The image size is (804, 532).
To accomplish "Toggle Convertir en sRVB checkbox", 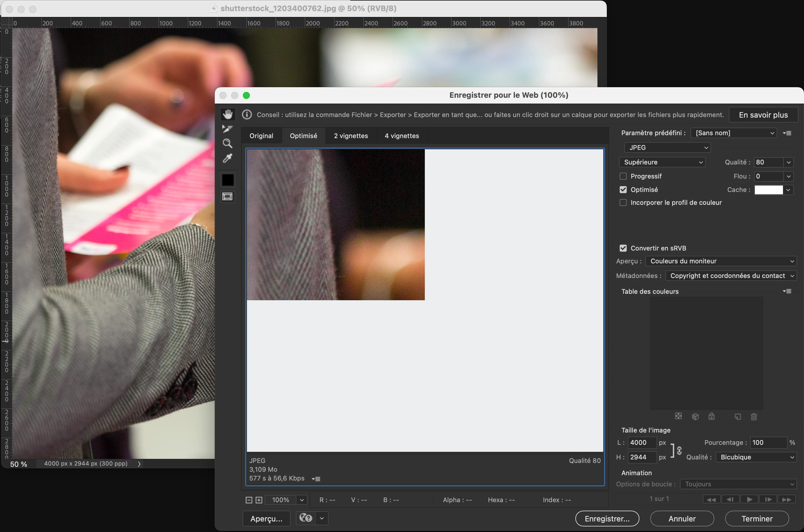I will 623,248.
